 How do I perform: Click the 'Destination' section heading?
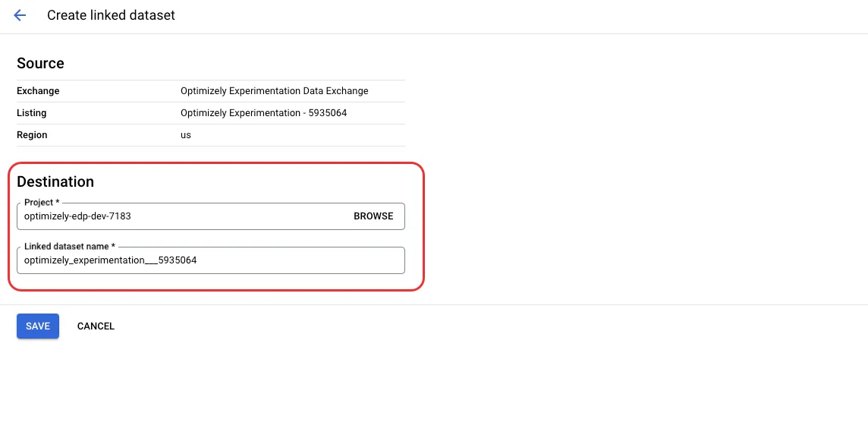click(x=55, y=181)
